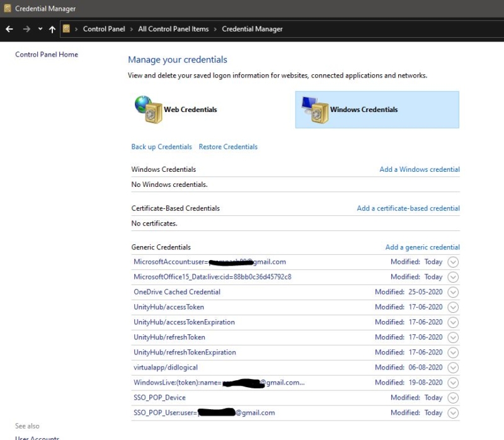Expand the MicrosoftAccount:user credential chevron
504x440 pixels.
453,262
